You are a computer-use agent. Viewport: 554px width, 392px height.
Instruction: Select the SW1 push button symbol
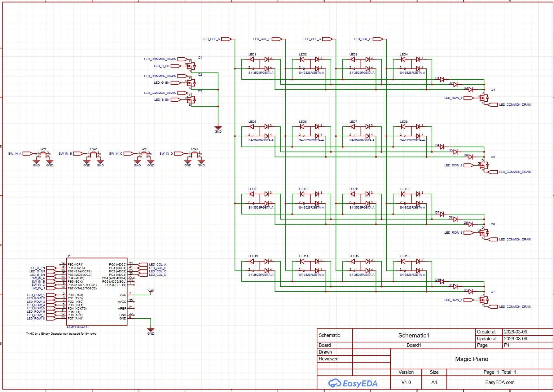(x=43, y=154)
